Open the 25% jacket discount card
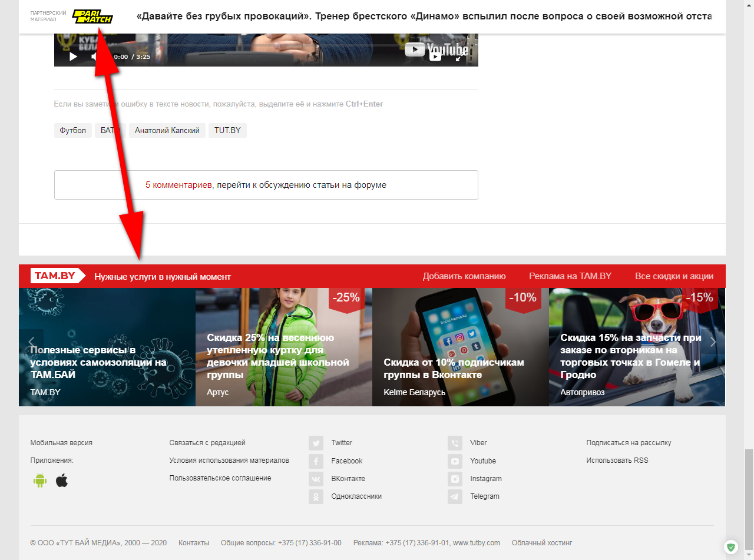754x560 pixels. (284, 347)
